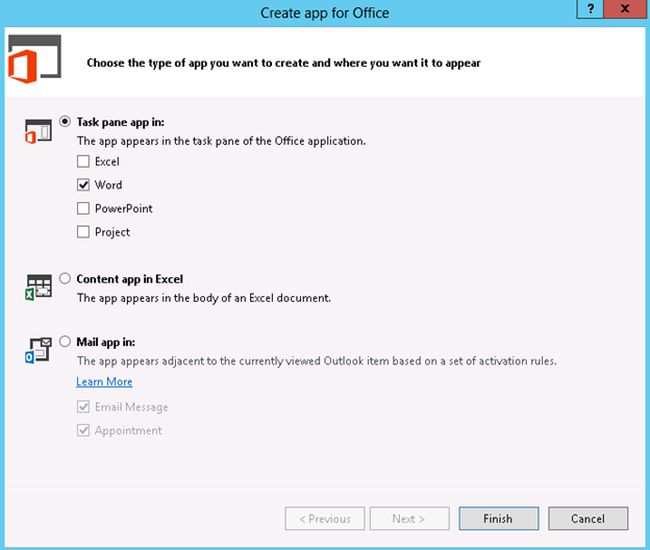The image size is (650, 550).
Task: Click the Office logo icon in header
Action: [x=35, y=59]
